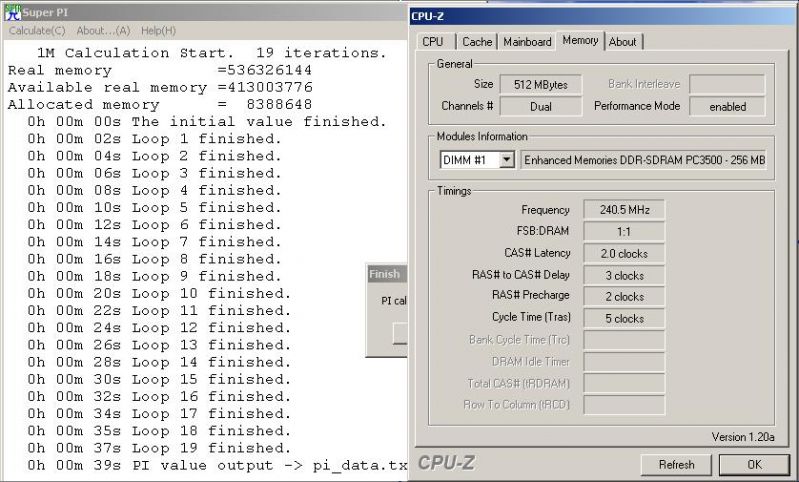Click the 'Loop 16 finished.' line
This screenshot has height=482, width=799.
159,397
